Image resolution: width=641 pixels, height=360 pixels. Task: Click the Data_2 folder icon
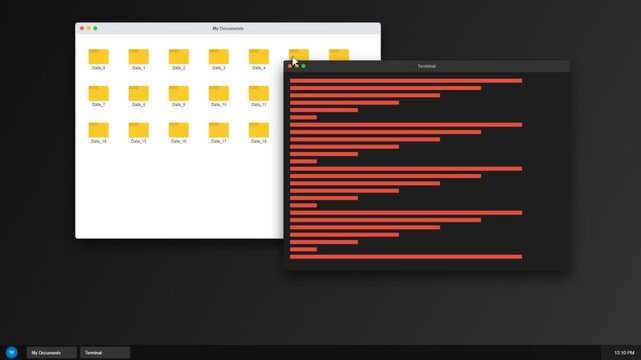tap(179, 57)
